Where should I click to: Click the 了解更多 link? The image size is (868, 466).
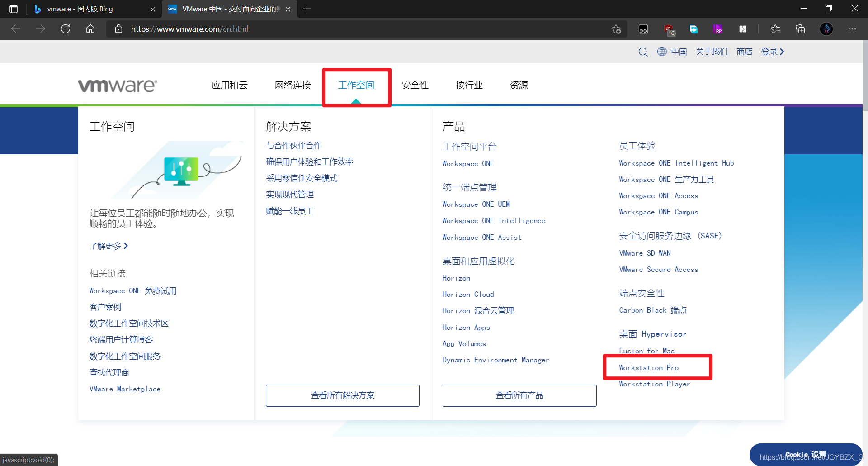coord(109,246)
